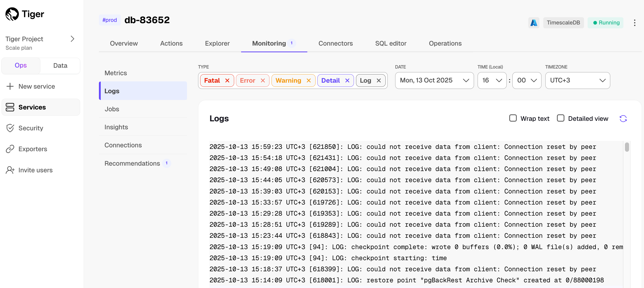Remove the Warning log type filter
The height and width of the screenshot is (288, 644).
[x=309, y=81]
